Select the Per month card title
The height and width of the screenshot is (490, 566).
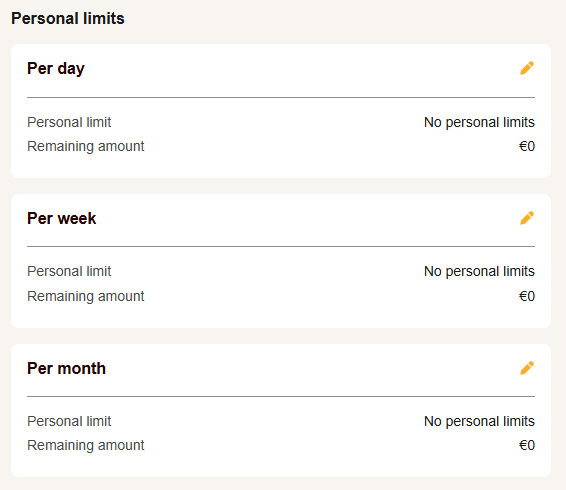point(66,368)
